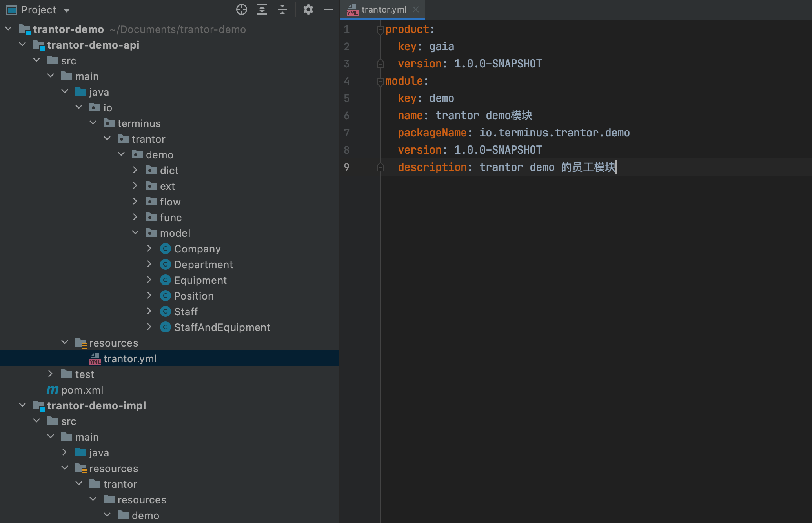
Task: Expand the dict folder
Action: pos(136,170)
